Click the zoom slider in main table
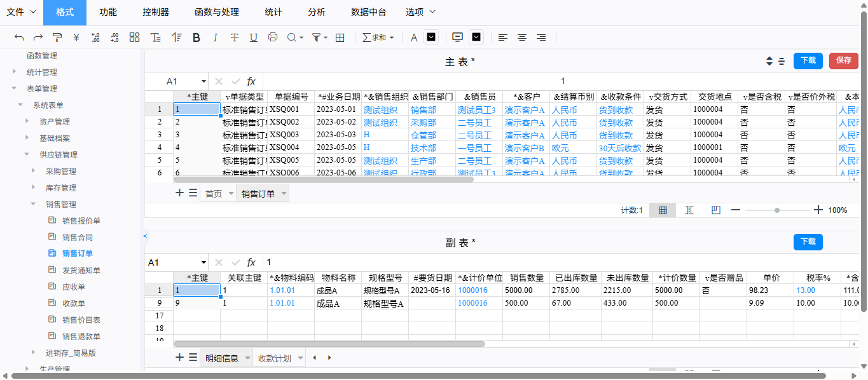This screenshot has width=868, height=380. [x=777, y=210]
